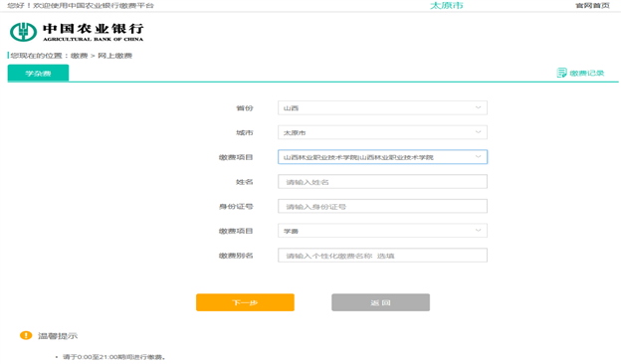Focus the 缴费别名 alias input field
The image size is (621, 364).
(x=382, y=256)
